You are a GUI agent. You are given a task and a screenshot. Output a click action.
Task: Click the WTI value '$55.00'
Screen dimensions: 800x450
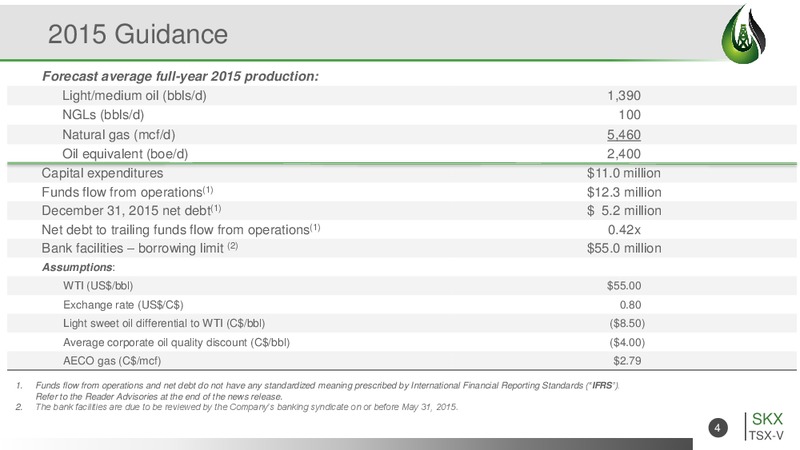[624, 286]
